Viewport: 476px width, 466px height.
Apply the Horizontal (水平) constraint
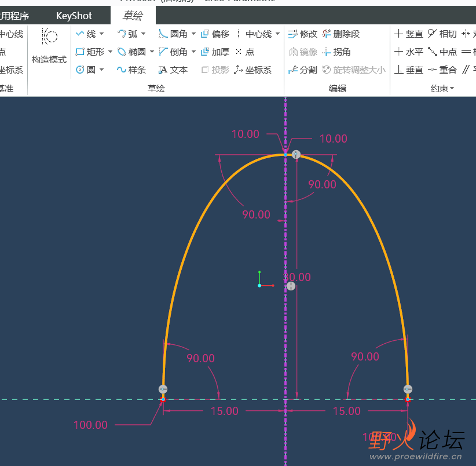coord(409,52)
